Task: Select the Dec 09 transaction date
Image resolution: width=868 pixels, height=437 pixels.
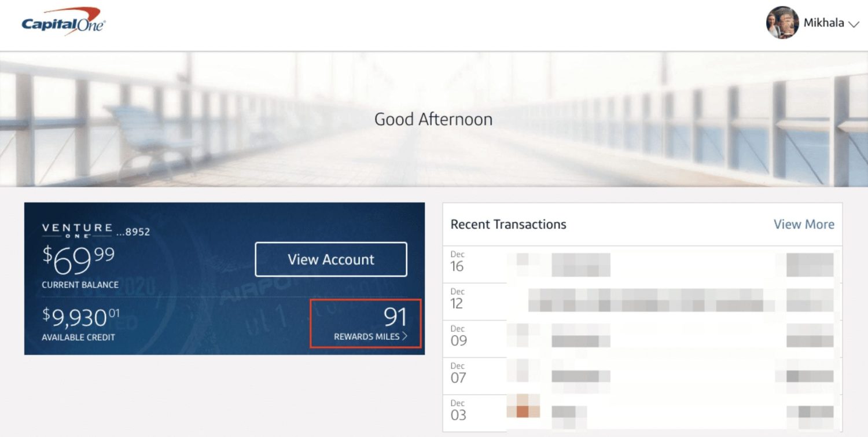Action: click(458, 336)
